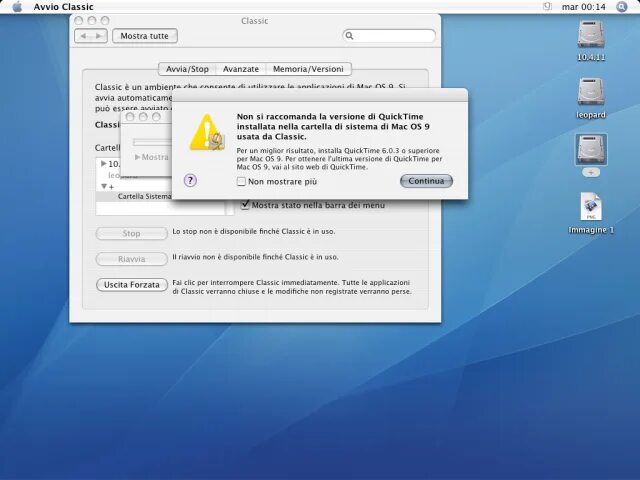This screenshot has width=640, height=480.
Task: Click the Continua button
Action: click(x=426, y=181)
